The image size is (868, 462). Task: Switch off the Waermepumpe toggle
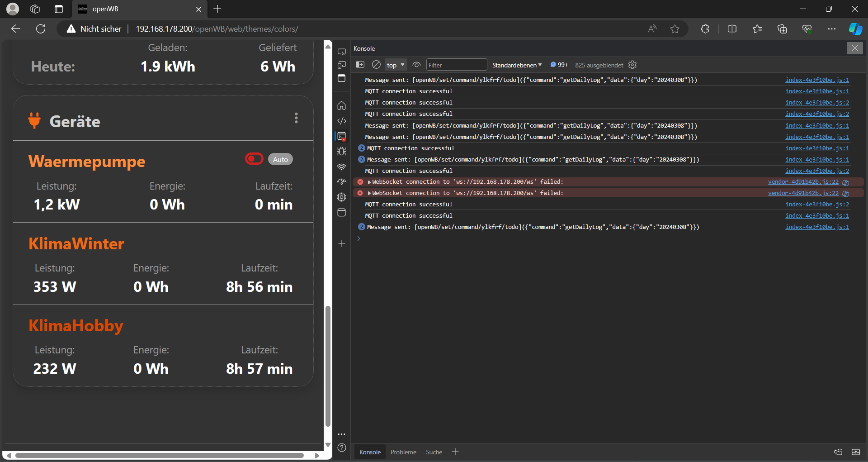[254, 158]
